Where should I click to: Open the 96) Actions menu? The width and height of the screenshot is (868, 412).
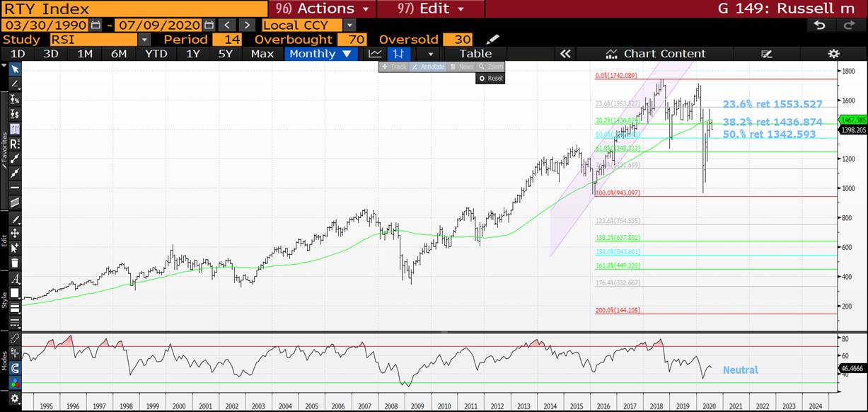coord(322,8)
